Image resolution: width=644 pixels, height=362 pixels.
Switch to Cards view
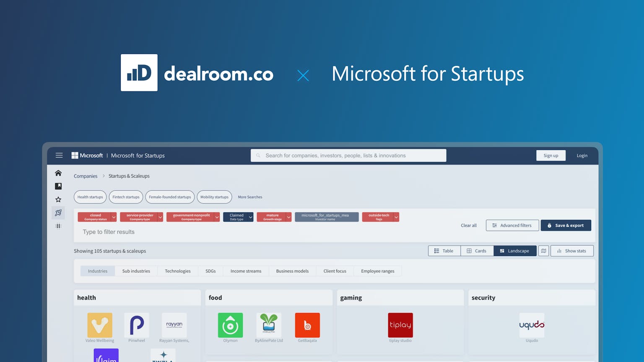[477, 251]
